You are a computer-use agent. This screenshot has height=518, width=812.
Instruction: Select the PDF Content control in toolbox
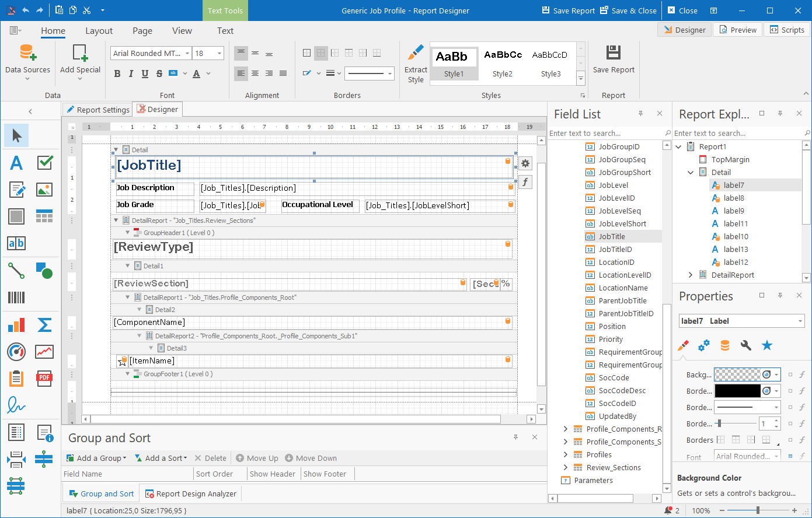point(45,379)
